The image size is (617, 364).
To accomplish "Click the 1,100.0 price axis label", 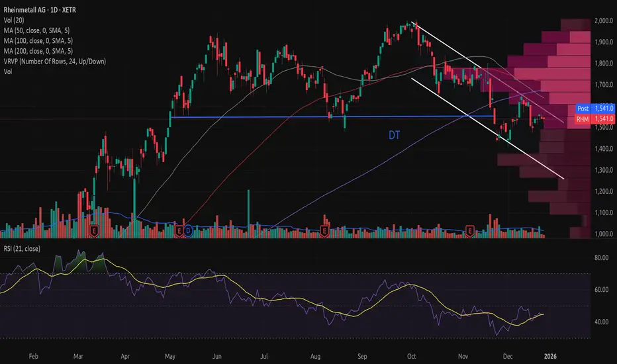I will tap(604, 212).
